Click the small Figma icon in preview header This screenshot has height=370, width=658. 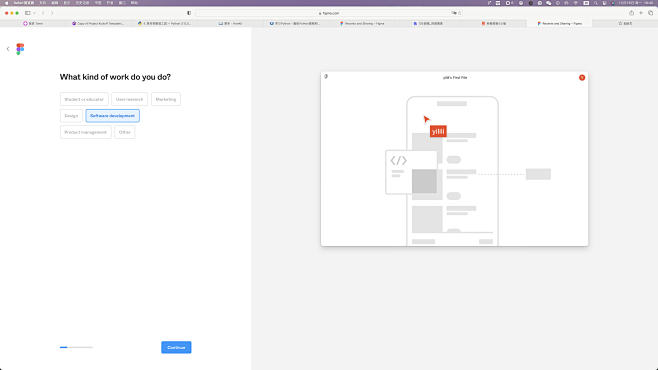pyautogui.click(x=326, y=76)
